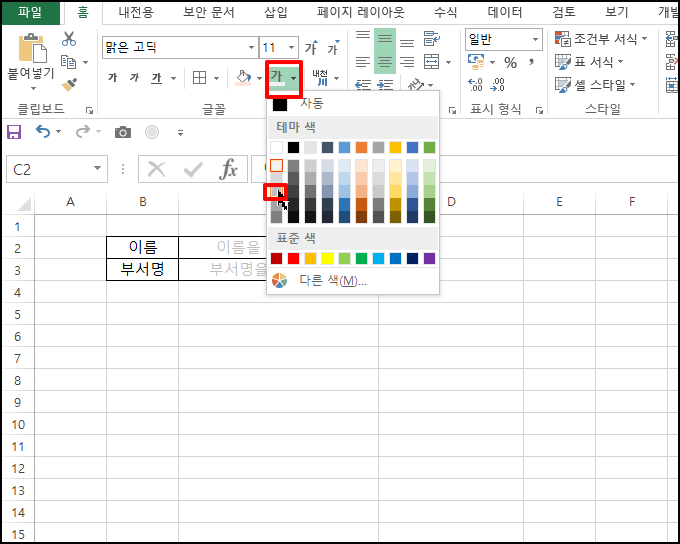Viewport: 680px width, 544px height.
Task: Click the increase decimal icon
Action: (x=475, y=84)
